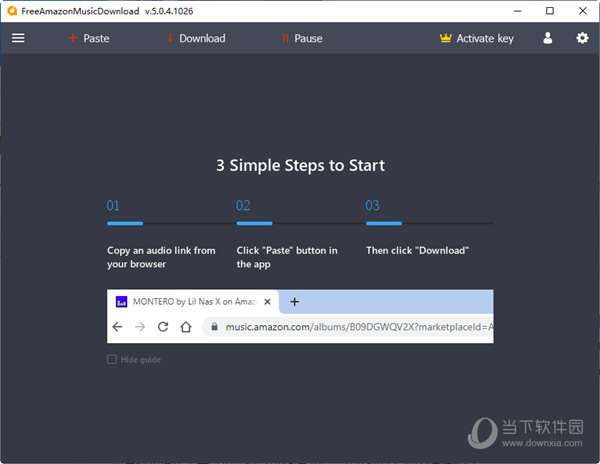Screen dimensions: 600x464
Task: Click the crown icon beside Activate key
Action: pos(445,37)
